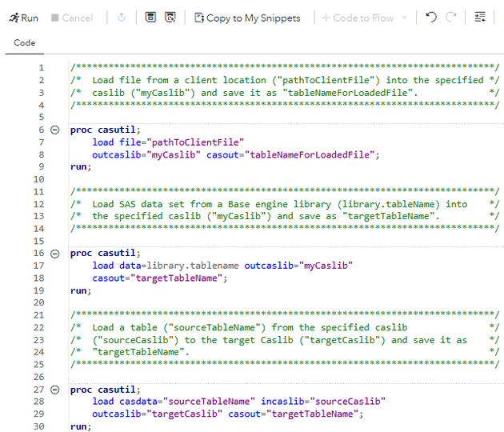Click the save program icon
Viewport: 504px width, 432px height.
[x=150, y=18]
